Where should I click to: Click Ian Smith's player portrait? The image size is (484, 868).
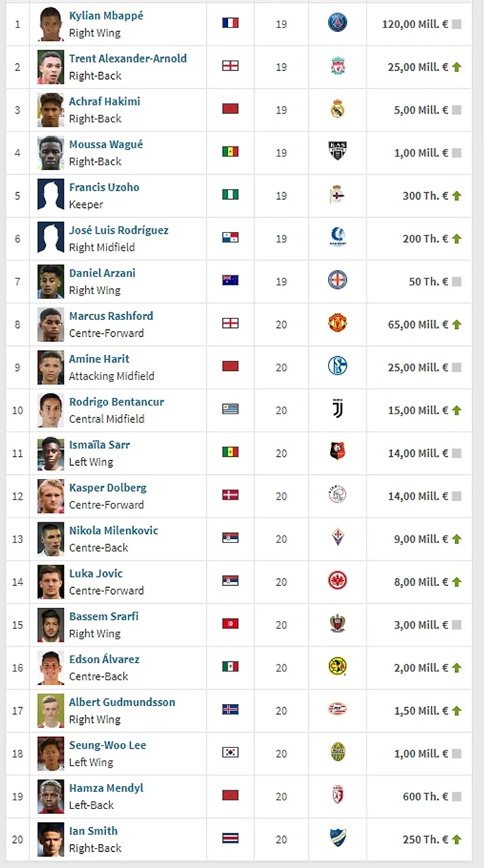51,839
